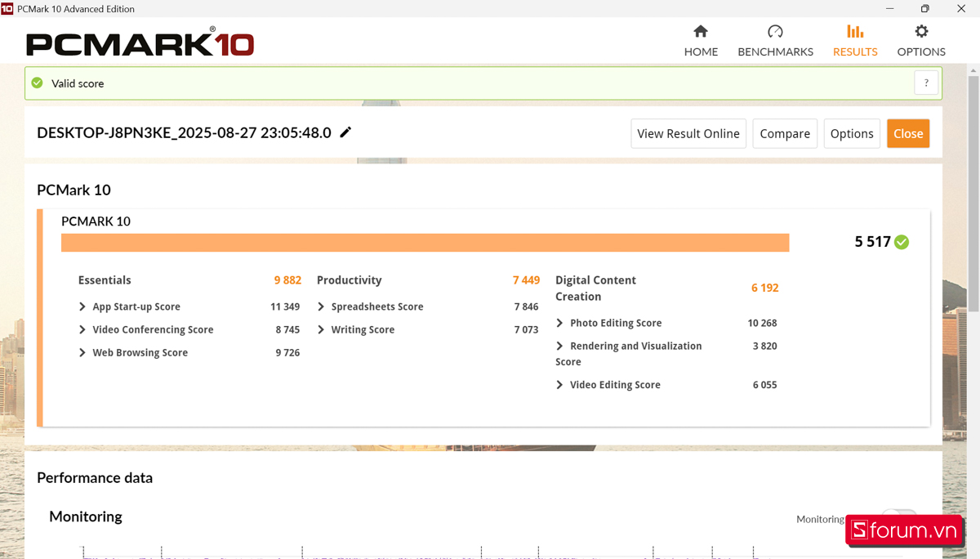
Task: Click the Digital Content Creation score 6 192
Action: pos(764,288)
